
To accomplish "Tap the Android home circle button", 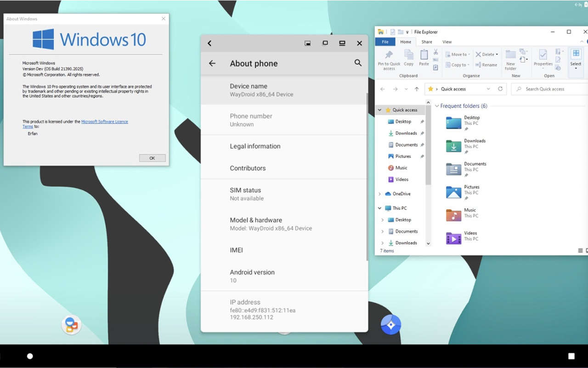I will pos(30,356).
